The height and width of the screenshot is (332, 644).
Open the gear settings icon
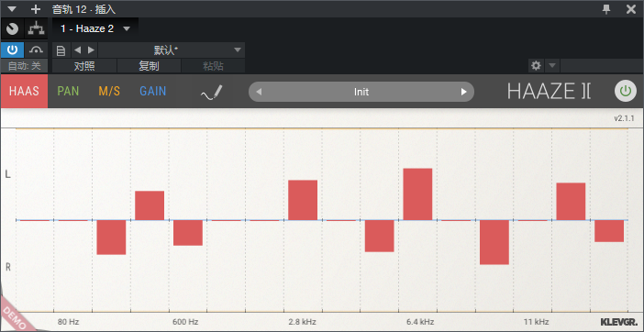(536, 65)
